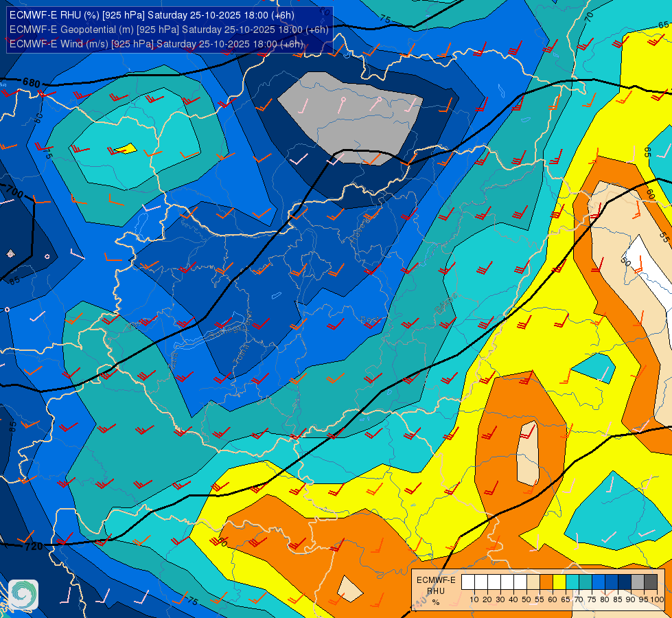
Task: Select the ECMWF-E RHU (%) title line
Action: point(152,15)
